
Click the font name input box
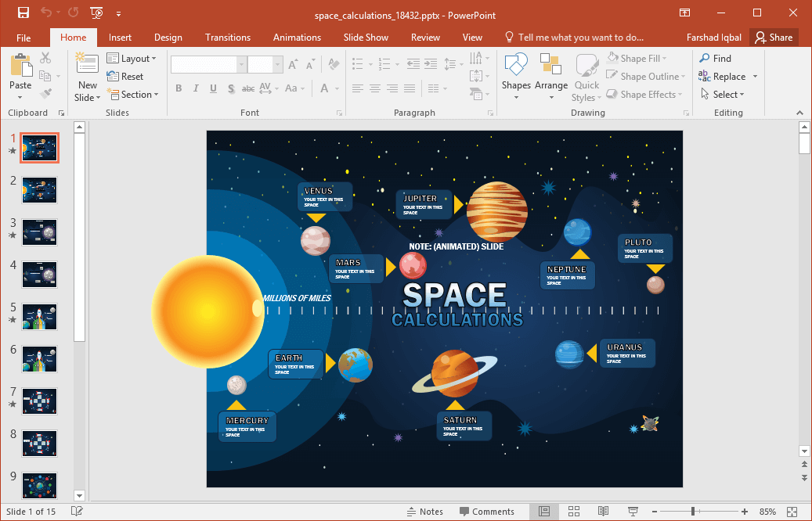tap(204, 65)
